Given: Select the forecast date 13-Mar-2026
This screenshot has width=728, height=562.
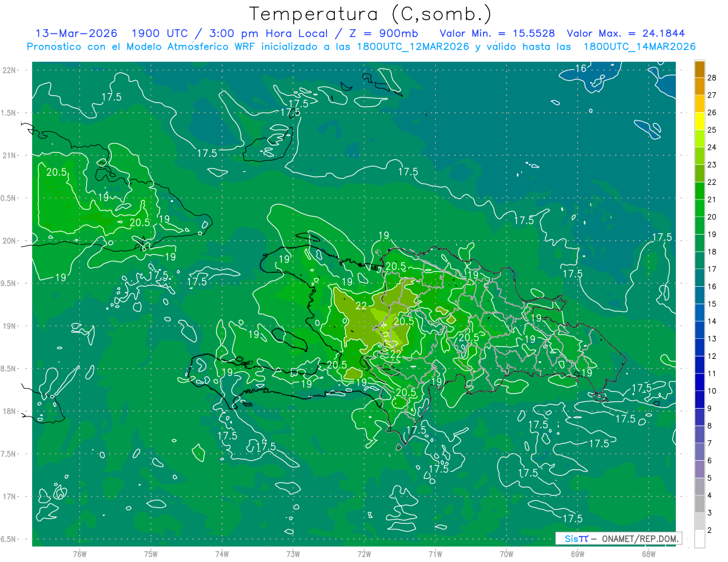Looking at the screenshot, I should coord(76,33).
